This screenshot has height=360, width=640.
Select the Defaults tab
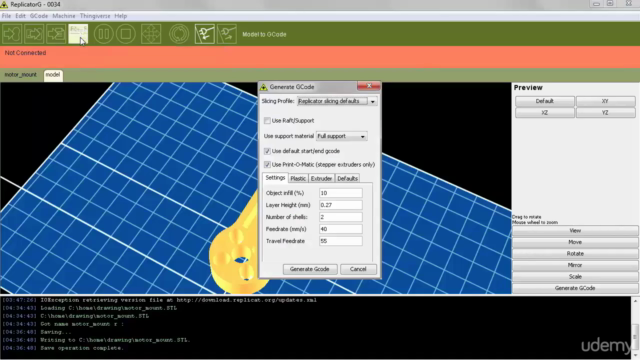(x=347, y=178)
